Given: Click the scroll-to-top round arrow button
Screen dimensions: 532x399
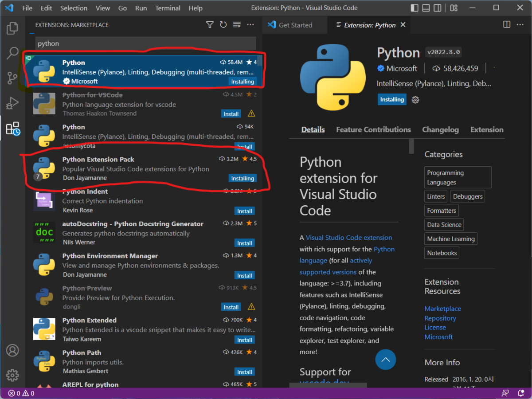Looking at the screenshot, I should (x=385, y=360).
